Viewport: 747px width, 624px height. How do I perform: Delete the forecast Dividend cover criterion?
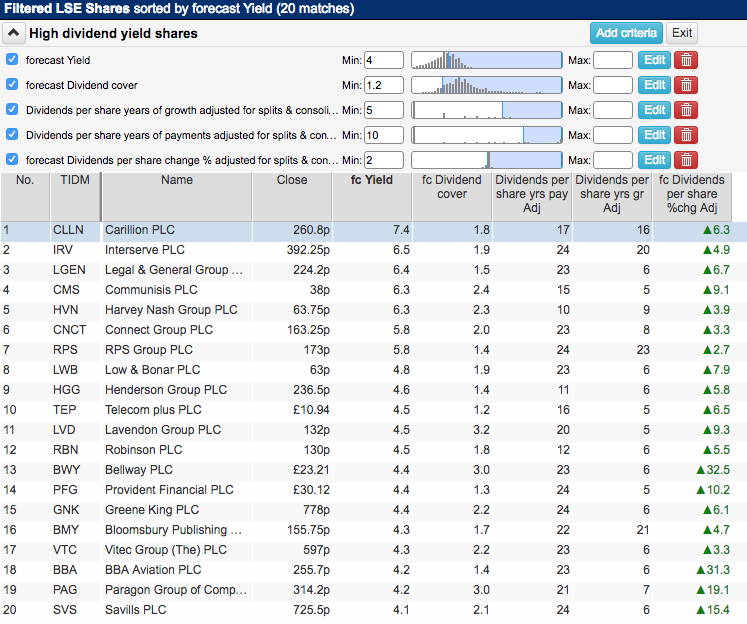686,85
